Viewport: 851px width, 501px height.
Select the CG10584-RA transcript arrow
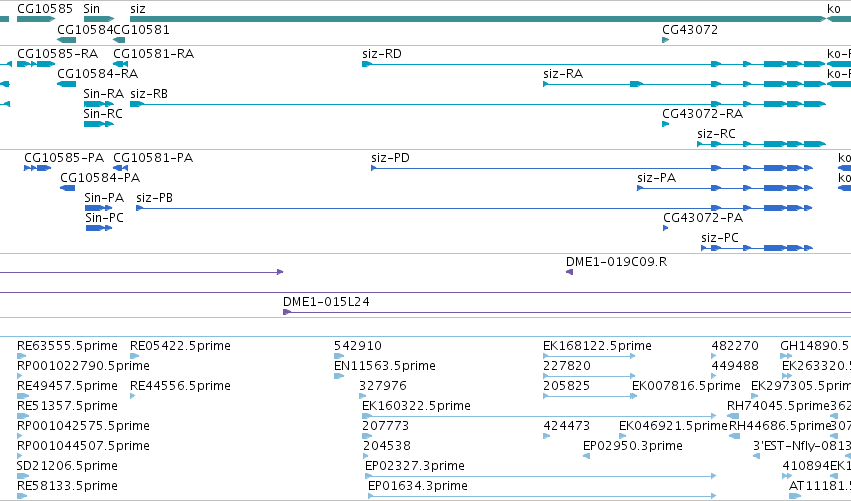[x=67, y=84]
